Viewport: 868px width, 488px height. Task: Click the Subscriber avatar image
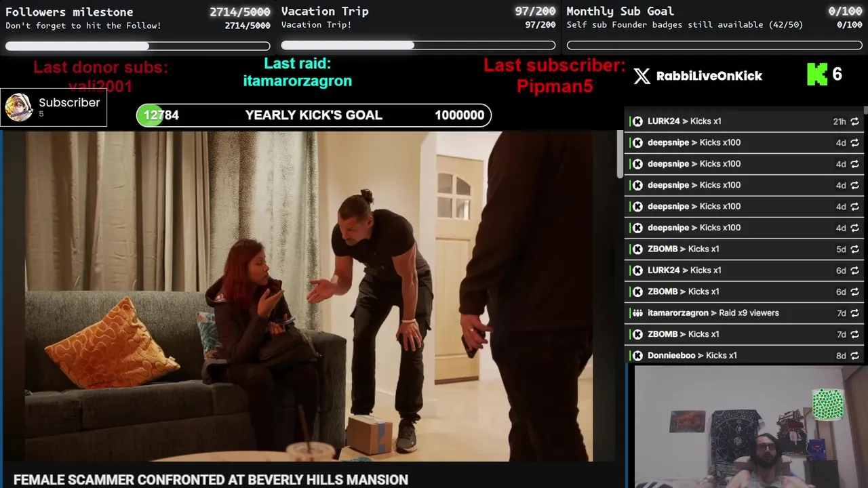(x=19, y=107)
